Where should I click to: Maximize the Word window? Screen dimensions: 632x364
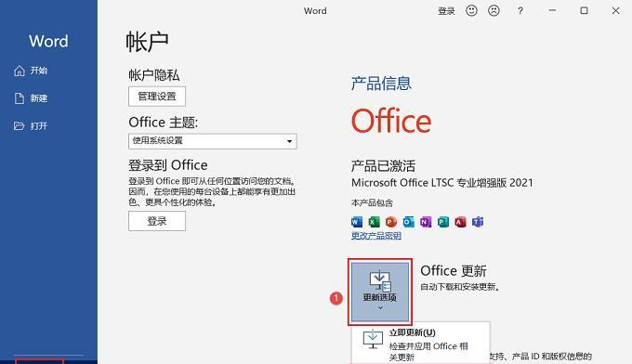click(x=584, y=11)
